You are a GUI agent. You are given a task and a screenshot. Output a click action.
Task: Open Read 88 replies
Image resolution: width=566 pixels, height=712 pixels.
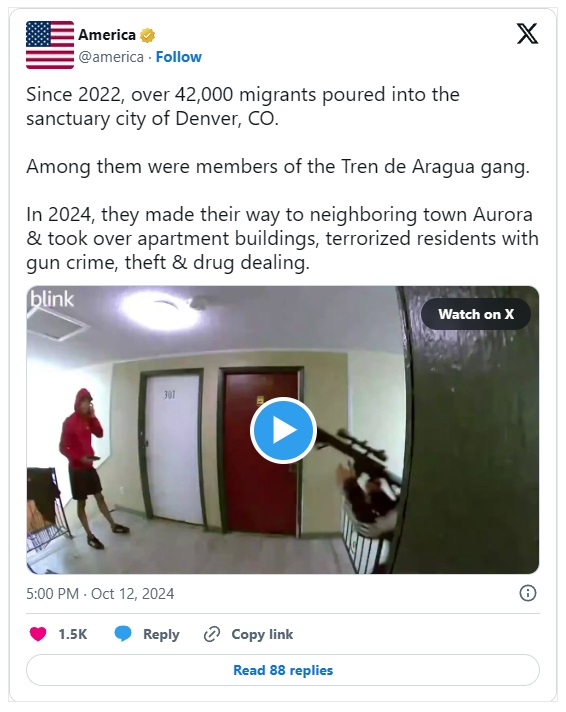283,670
